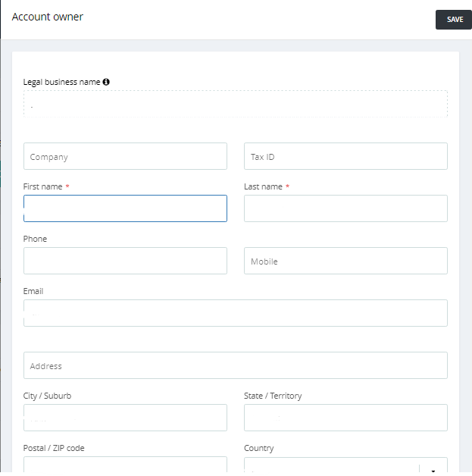The image size is (472, 476).
Task: Click into the Company field
Action: (125, 156)
